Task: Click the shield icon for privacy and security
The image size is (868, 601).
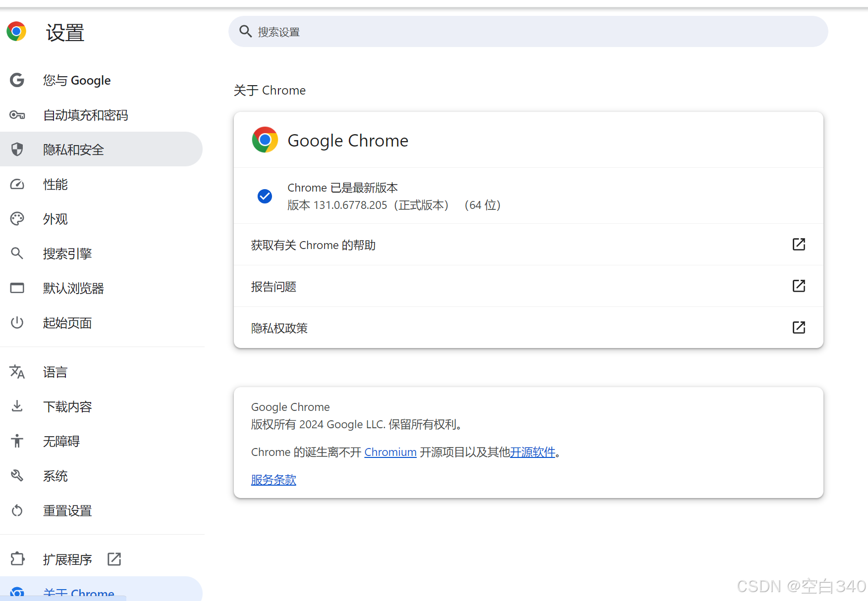Action: coord(17,150)
